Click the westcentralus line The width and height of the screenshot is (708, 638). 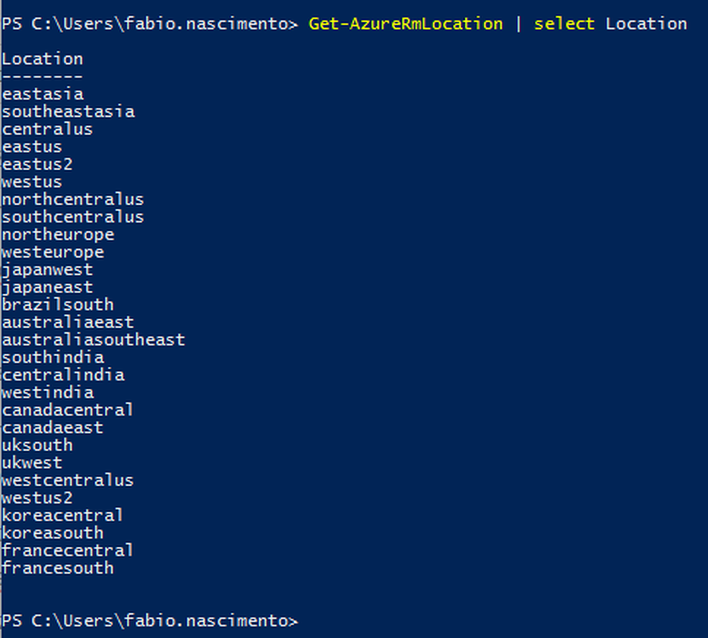pyautogui.click(x=68, y=480)
